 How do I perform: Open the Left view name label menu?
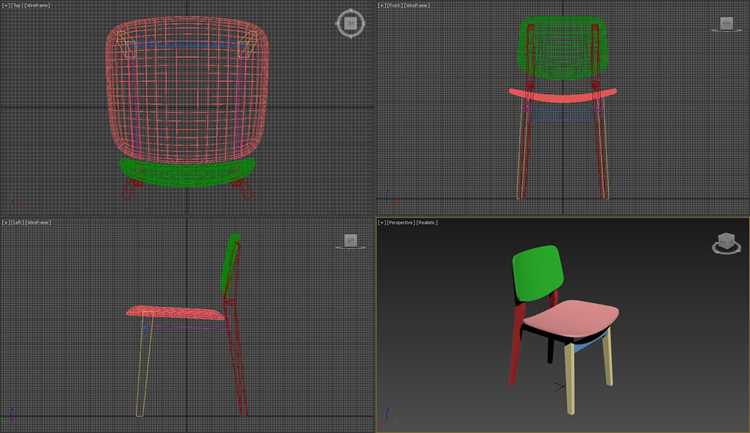16,222
